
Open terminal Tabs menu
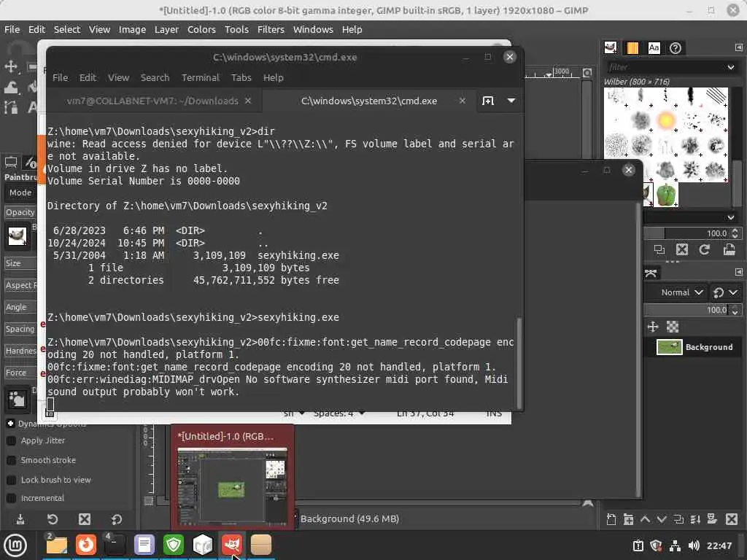coord(241,77)
